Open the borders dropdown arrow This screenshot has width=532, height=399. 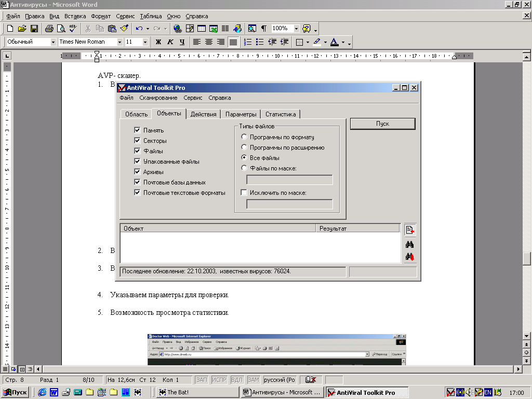pos(308,42)
